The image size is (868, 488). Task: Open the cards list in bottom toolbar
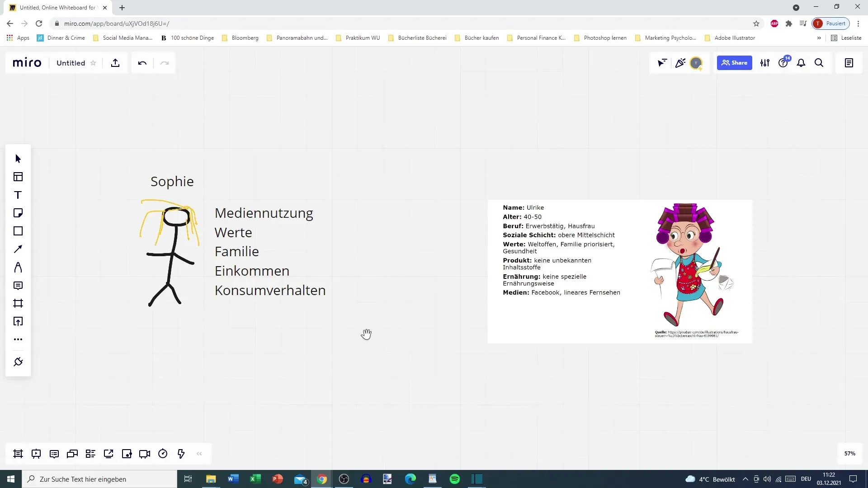coord(90,454)
